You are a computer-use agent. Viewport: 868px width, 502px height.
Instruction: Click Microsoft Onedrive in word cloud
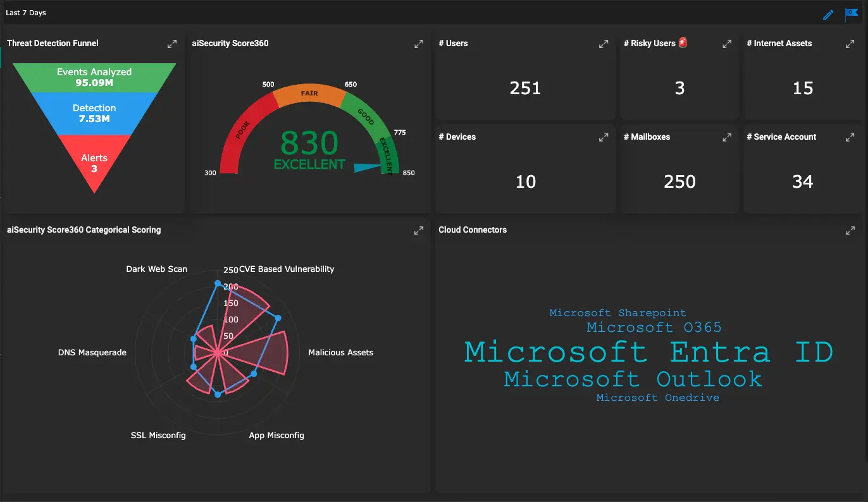(x=658, y=398)
